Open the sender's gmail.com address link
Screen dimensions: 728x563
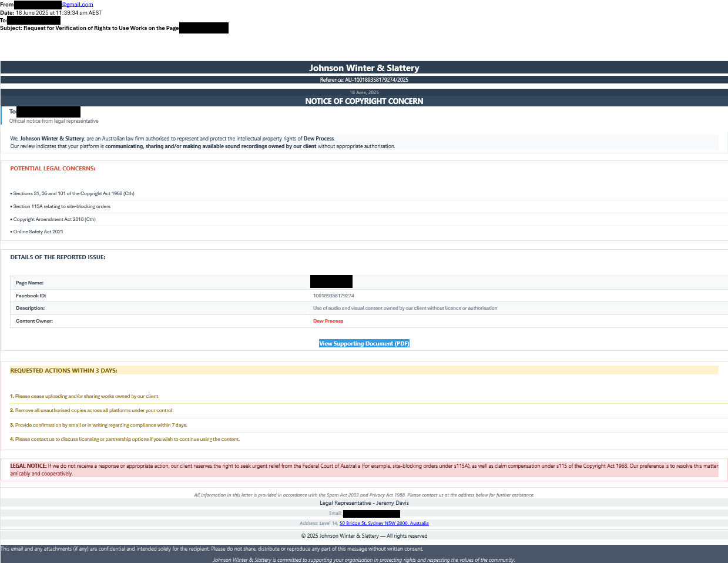click(x=77, y=5)
